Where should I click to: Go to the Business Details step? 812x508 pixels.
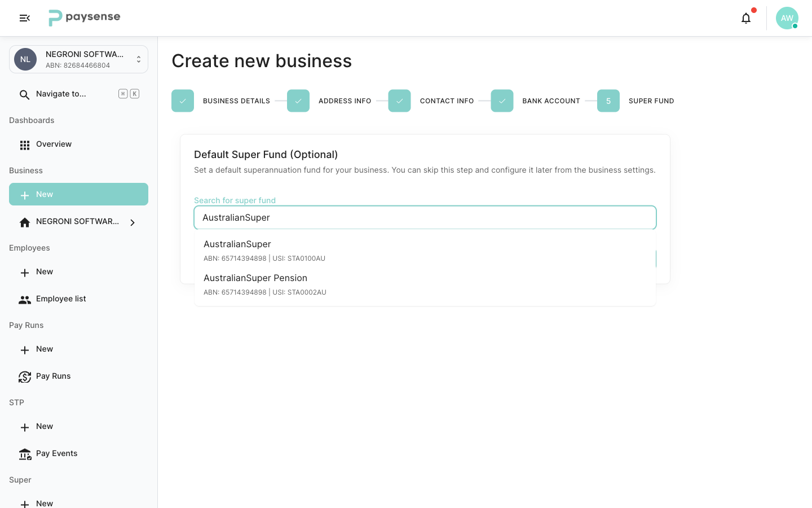click(x=220, y=101)
